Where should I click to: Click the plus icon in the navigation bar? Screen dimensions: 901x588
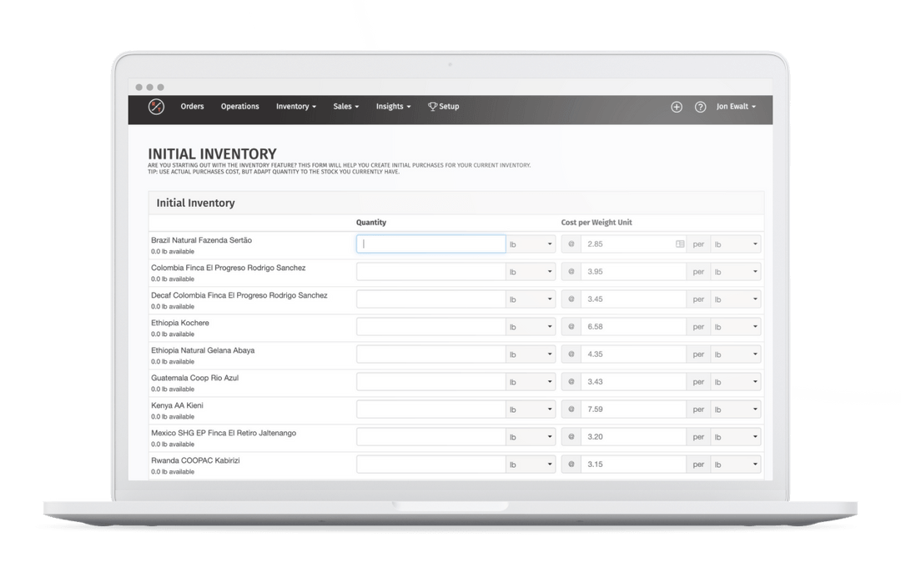pyautogui.click(x=677, y=107)
